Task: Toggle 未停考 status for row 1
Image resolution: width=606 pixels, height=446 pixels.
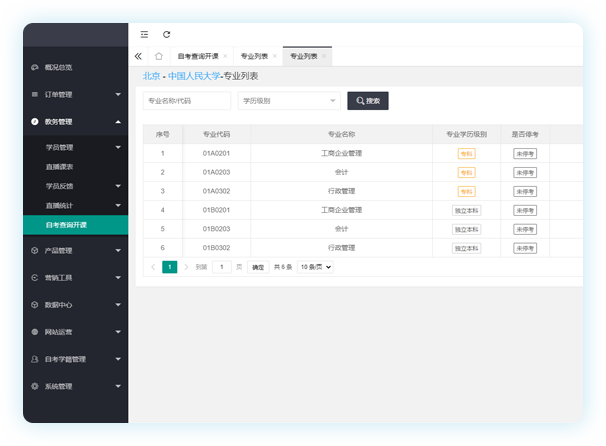Action: point(525,153)
